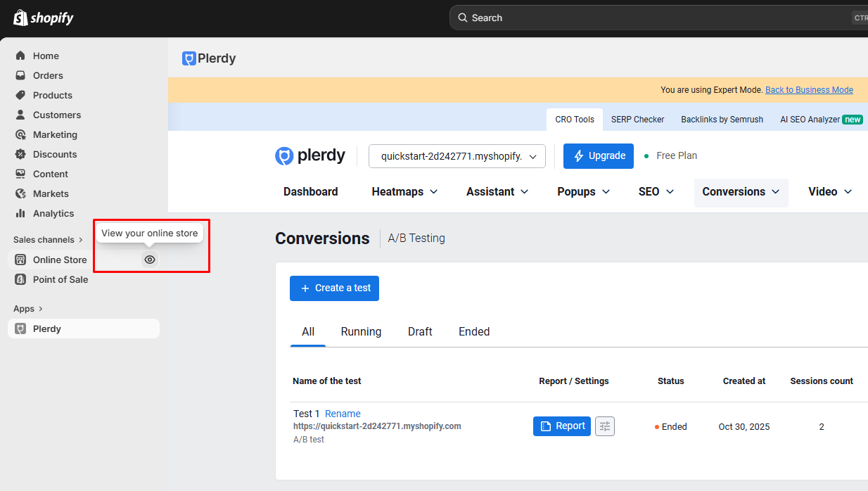Click the Shopify search field
868x491 pixels.
[654, 18]
